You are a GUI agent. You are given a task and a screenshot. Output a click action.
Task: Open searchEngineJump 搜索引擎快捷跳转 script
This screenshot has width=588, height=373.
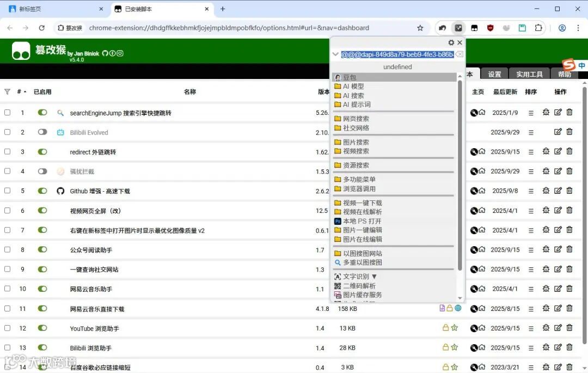(120, 113)
